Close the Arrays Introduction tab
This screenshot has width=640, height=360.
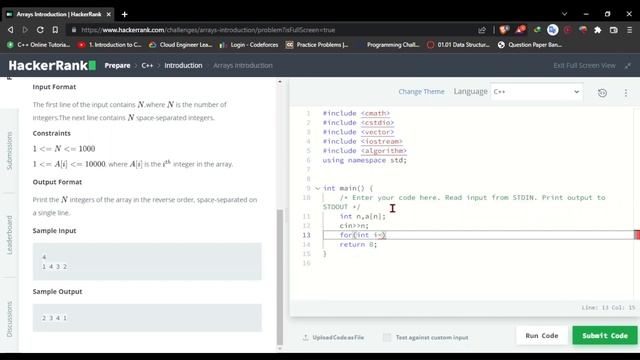pos(109,14)
